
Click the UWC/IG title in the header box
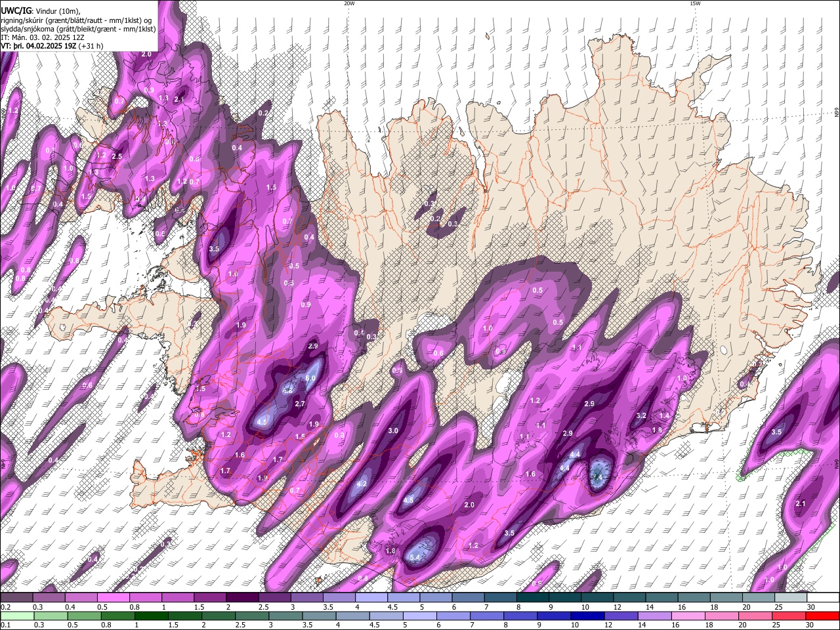(16, 11)
